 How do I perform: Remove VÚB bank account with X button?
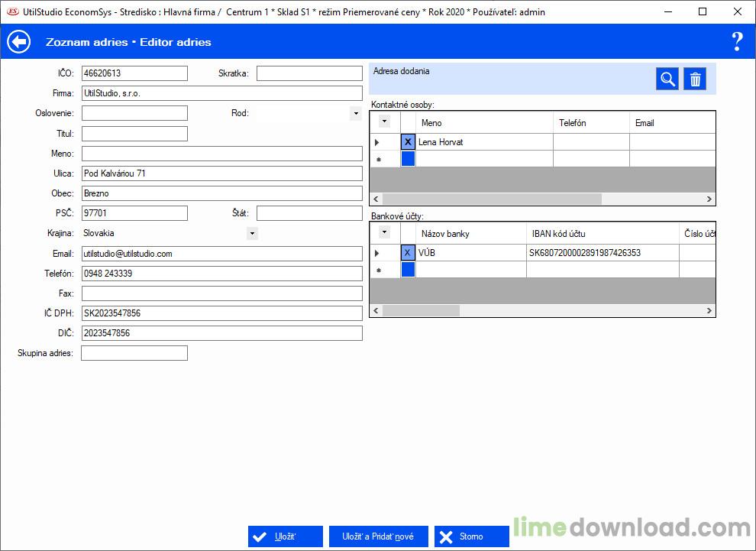point(408,253)
